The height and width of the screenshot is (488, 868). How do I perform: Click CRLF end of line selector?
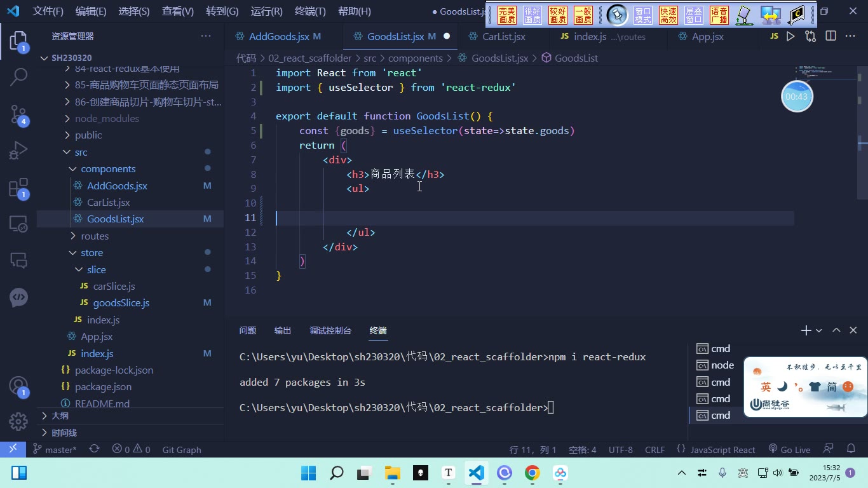pos(654,449)
